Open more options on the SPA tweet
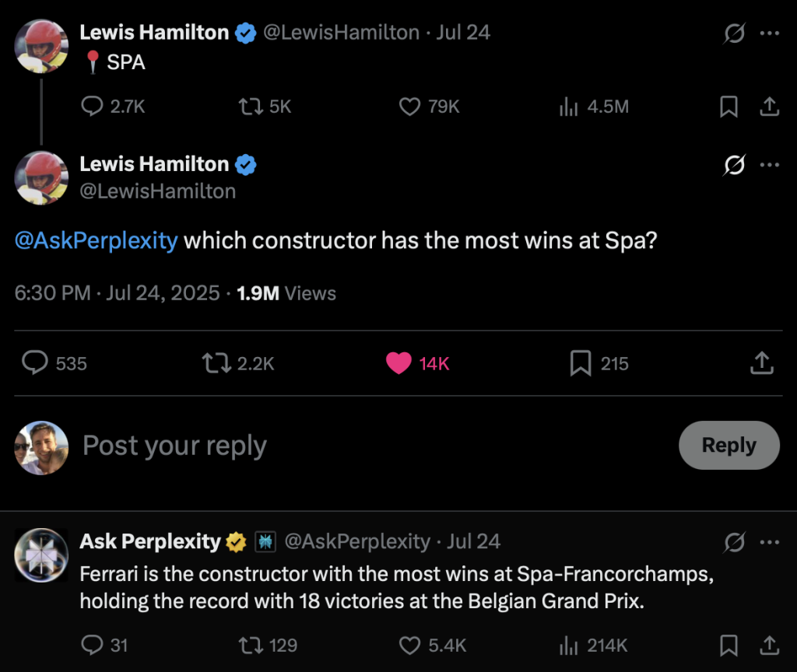This screenshot has width=797, height=672. tap(769, 33)
